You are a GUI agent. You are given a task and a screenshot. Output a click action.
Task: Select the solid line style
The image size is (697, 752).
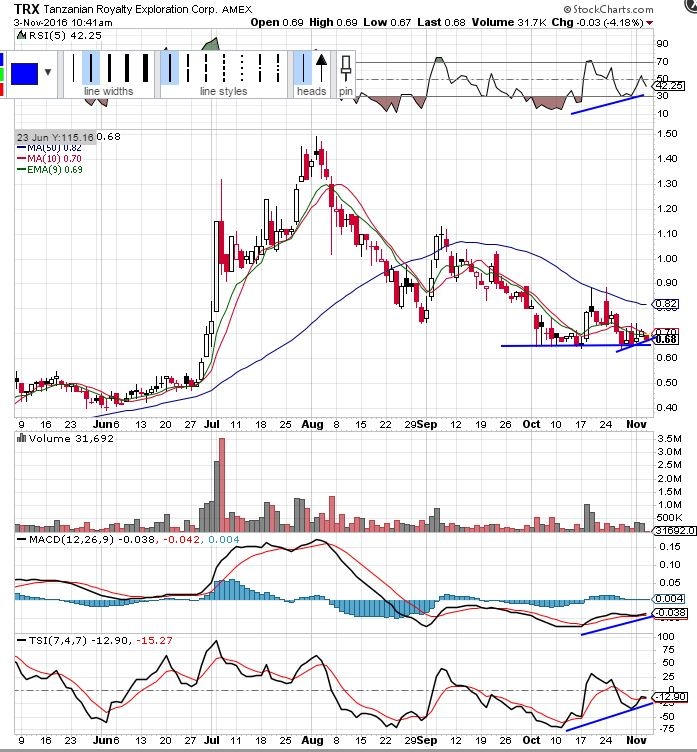click(171, 67)
